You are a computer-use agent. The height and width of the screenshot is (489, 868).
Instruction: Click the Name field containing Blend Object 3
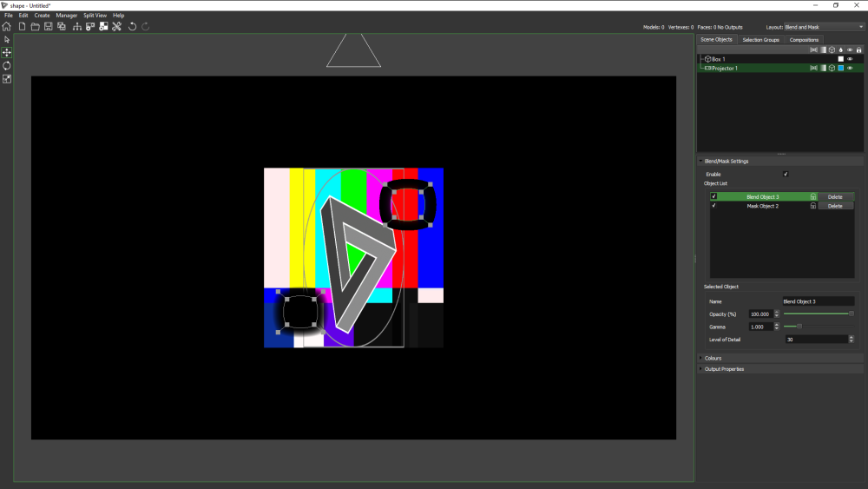tap(819, 301)
